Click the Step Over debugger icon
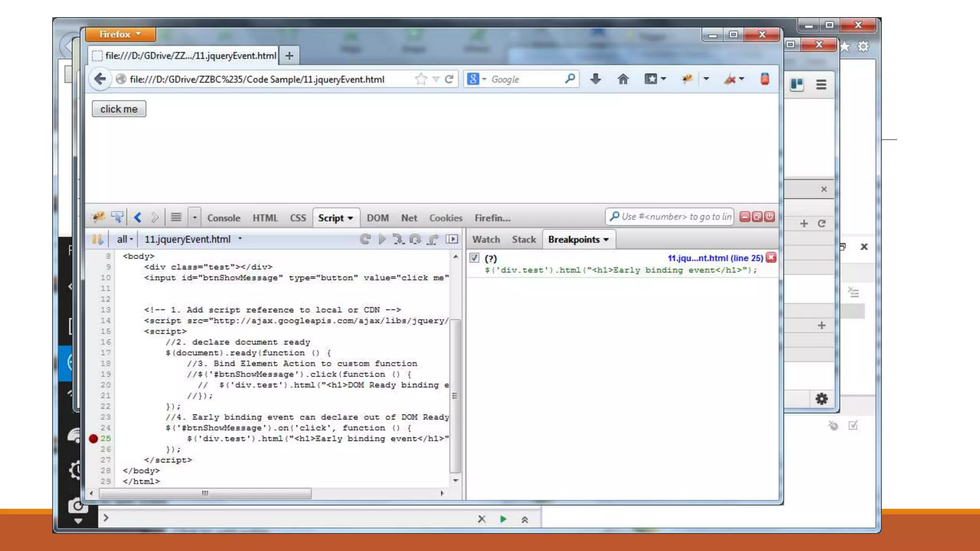The height and width of the screenshot is (551, 980). [x=415, y=239]
